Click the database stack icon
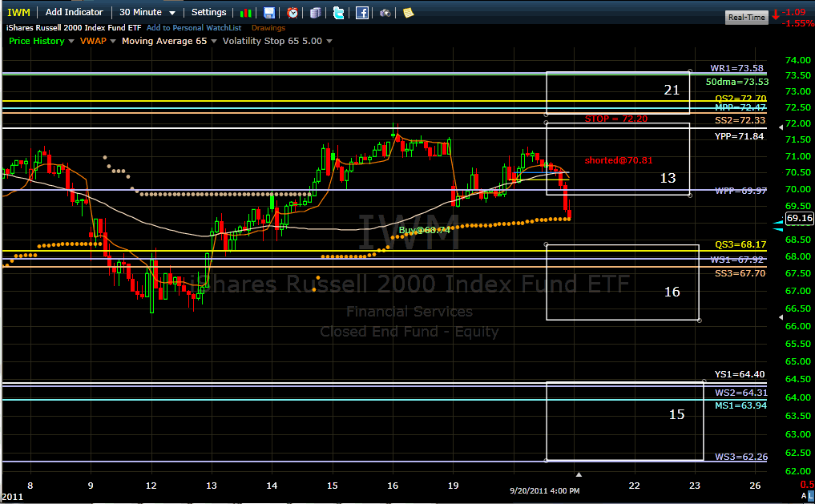Screen dimensions: 815x504 click(x=316, y=13)
